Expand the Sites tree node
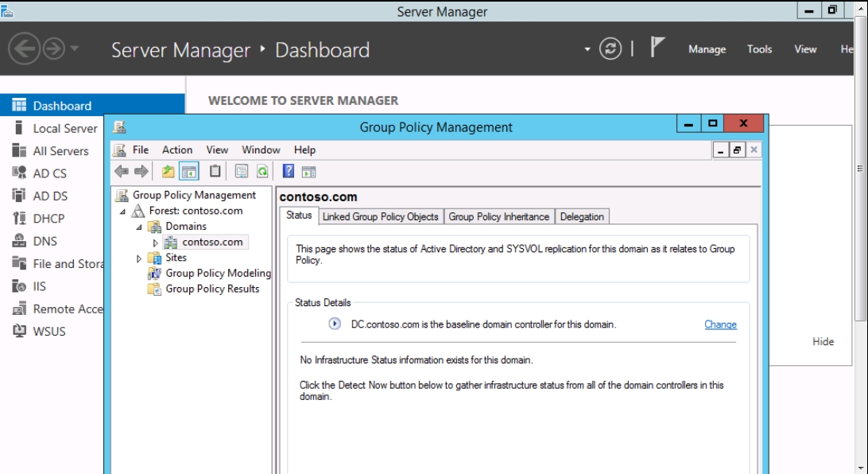The height and width of the screenshot is (474, 868). (139, 258)
